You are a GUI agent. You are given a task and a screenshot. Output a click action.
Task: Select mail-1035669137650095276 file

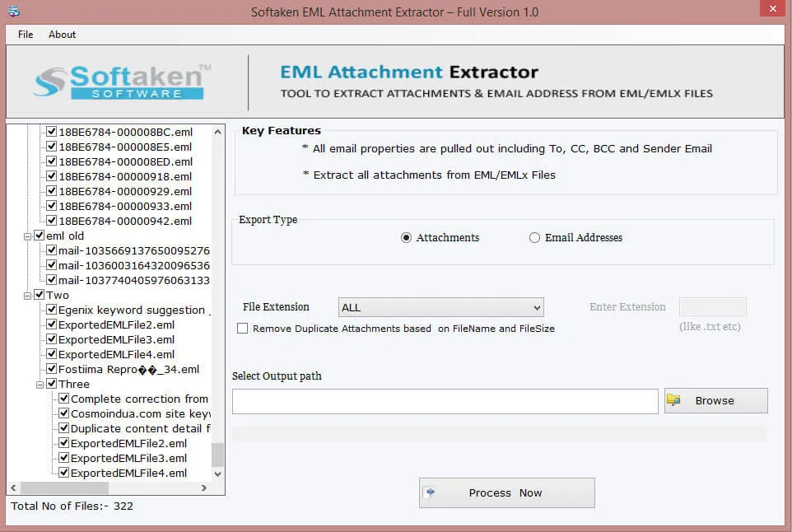[134, 250]
